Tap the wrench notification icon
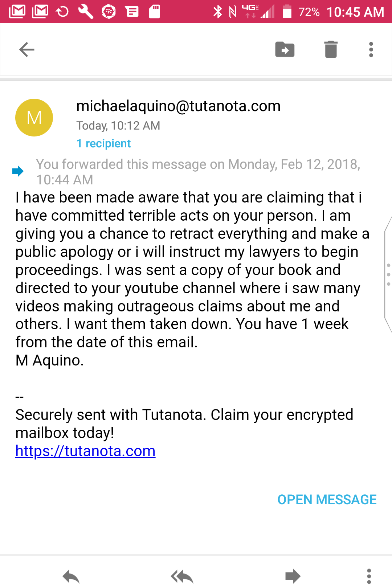Screen dimensions: 392x588 (86, 12)
